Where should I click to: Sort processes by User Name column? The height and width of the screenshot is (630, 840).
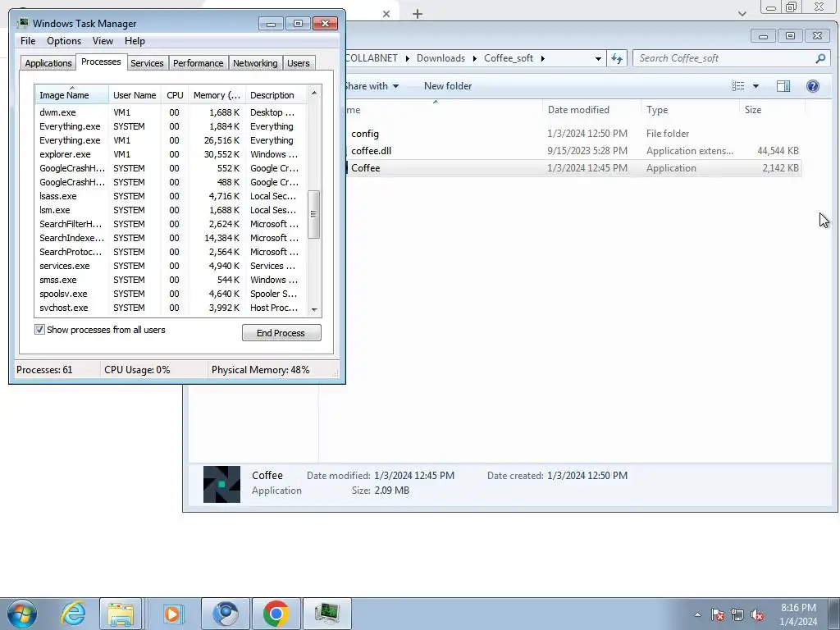pos(135,95)
